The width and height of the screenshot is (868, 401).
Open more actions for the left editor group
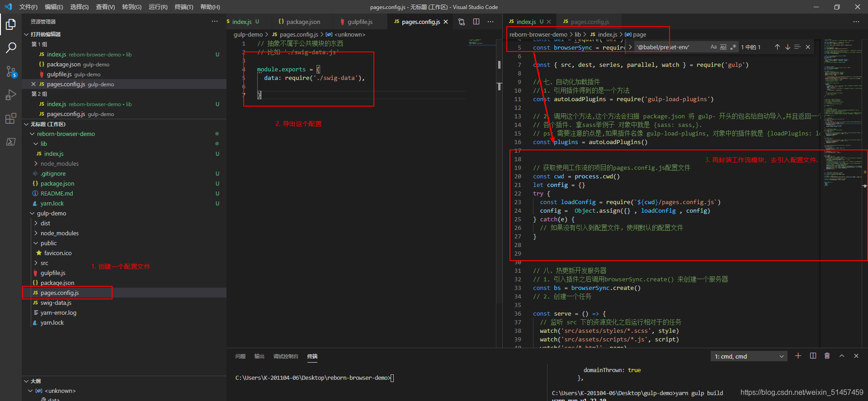coord(491,22)
